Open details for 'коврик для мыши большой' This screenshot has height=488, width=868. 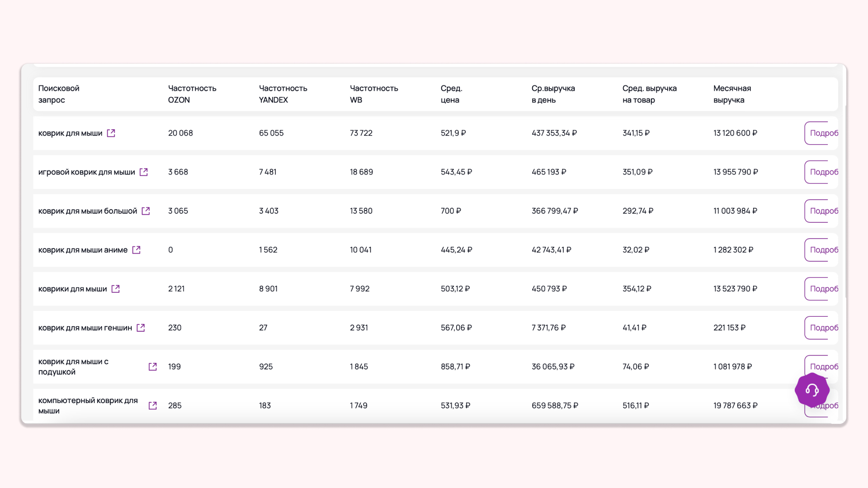click(821, 211)
